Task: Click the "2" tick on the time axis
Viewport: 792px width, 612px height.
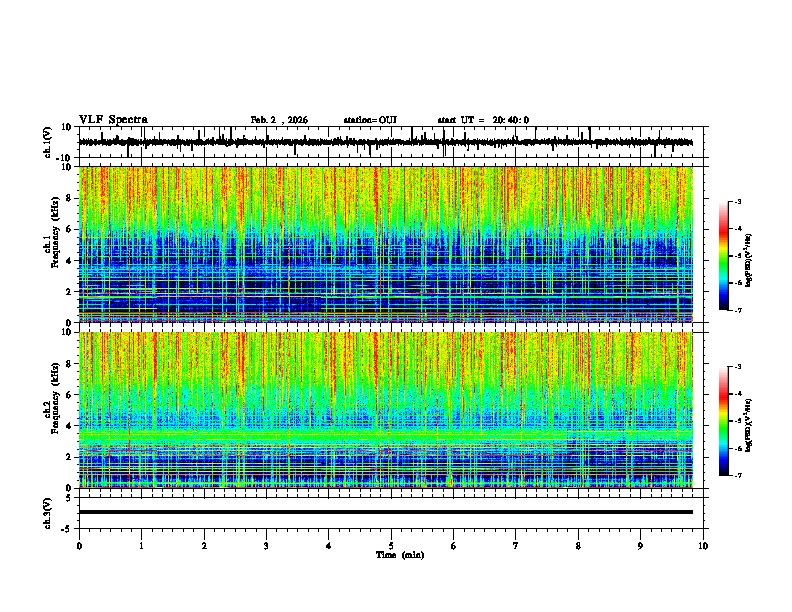Action: pos(204,546)
